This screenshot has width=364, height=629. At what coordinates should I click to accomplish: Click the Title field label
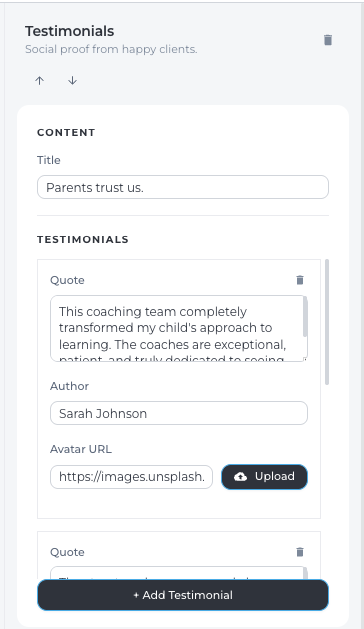click(x=49, y=160)
